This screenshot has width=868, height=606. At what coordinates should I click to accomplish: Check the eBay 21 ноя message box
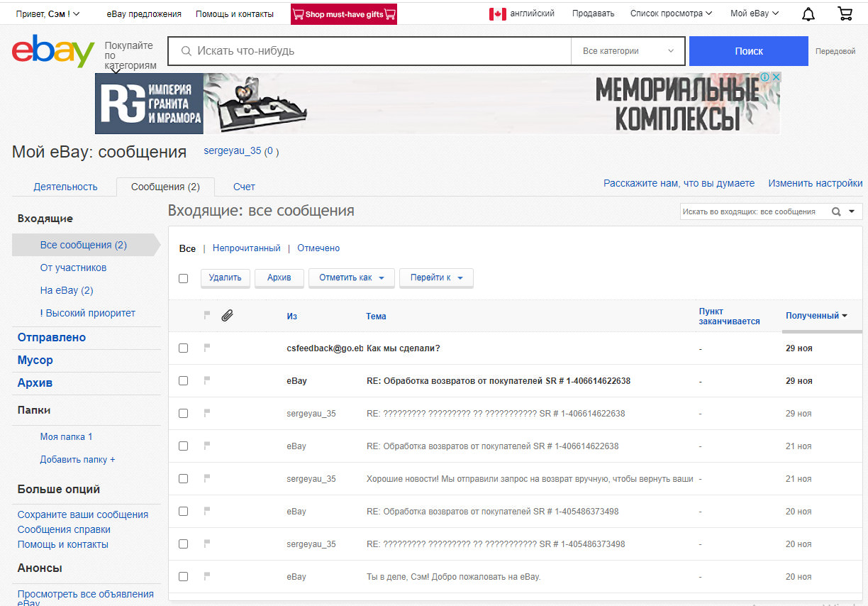[183, 446]
